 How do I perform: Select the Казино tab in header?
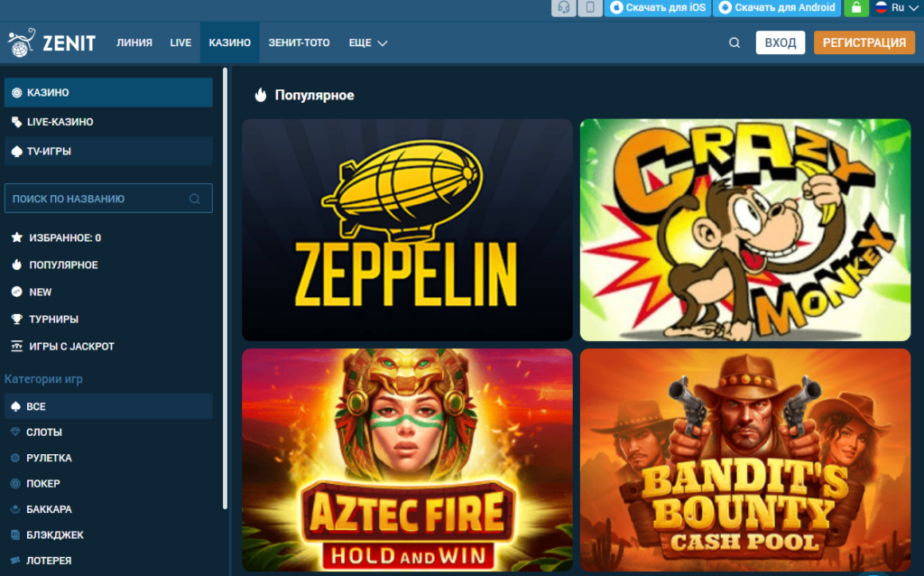[x=230, y=42]
